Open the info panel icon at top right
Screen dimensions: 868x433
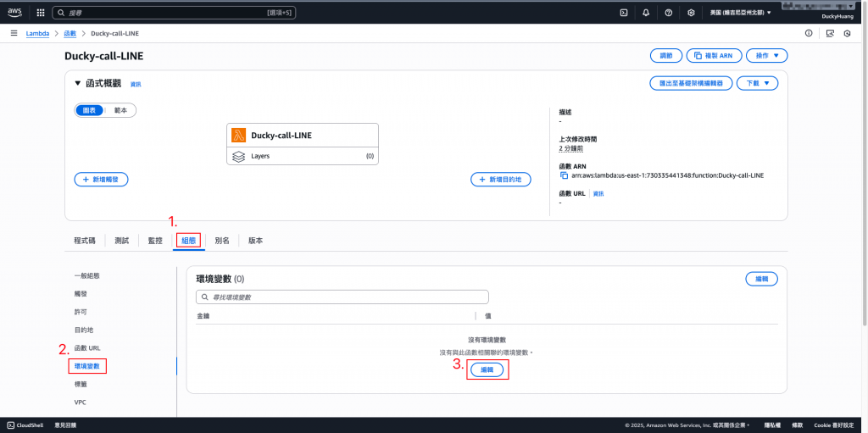coord(809,33)
